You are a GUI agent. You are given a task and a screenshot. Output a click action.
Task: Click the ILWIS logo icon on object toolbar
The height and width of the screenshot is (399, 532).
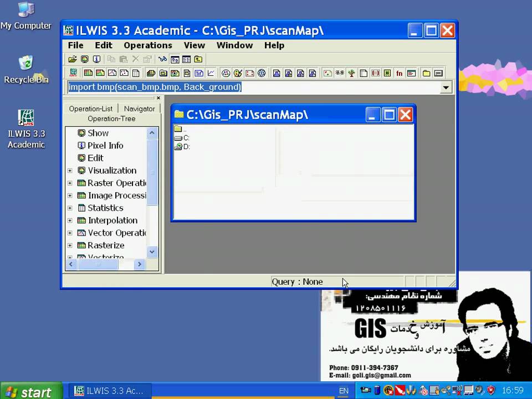[73, 73]
